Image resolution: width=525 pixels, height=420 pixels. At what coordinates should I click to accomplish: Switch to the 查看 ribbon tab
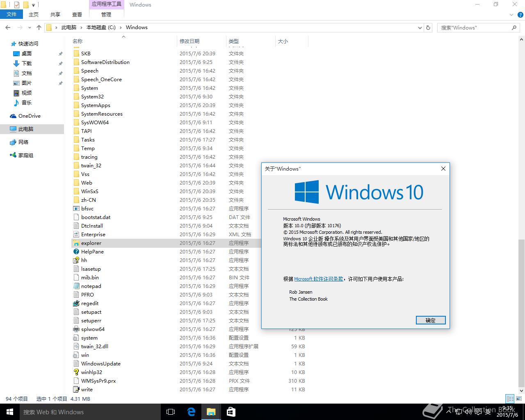click(x=77, y=14)
